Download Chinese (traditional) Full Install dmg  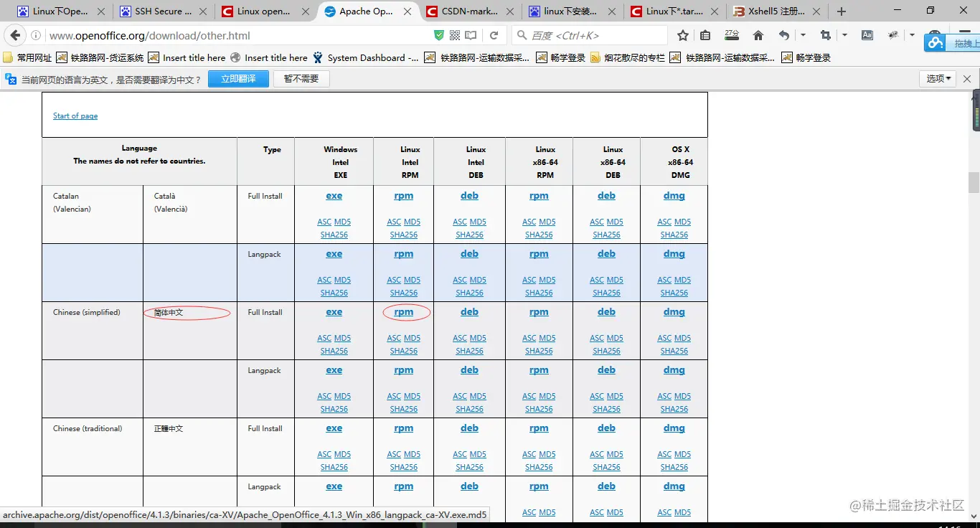674,428
